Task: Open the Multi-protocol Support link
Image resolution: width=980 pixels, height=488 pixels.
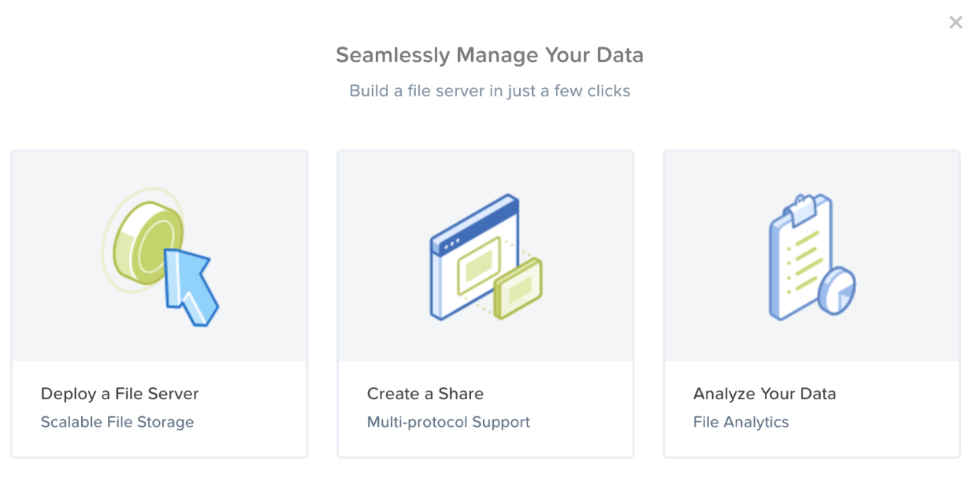Action: coord(449,421)
